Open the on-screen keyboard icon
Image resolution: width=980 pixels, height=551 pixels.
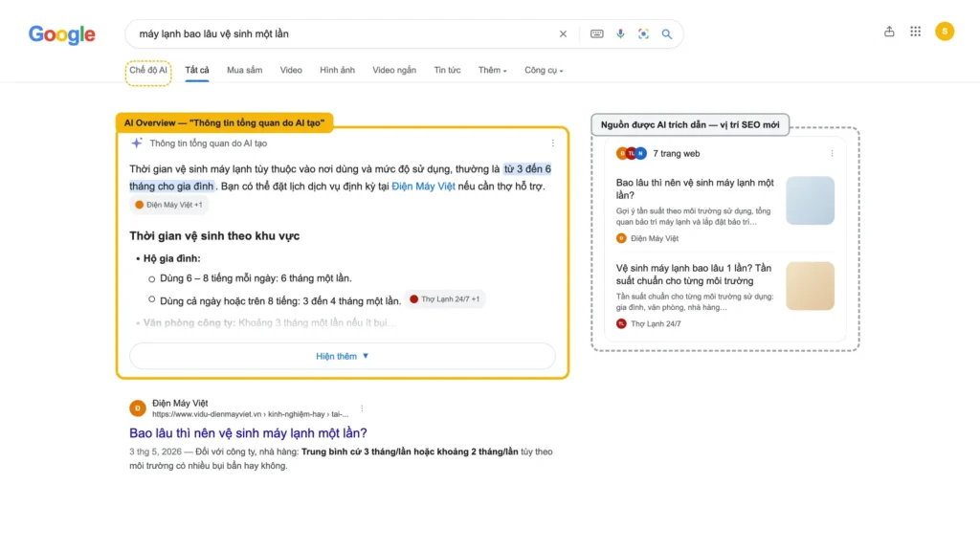(x=597, y=33)
